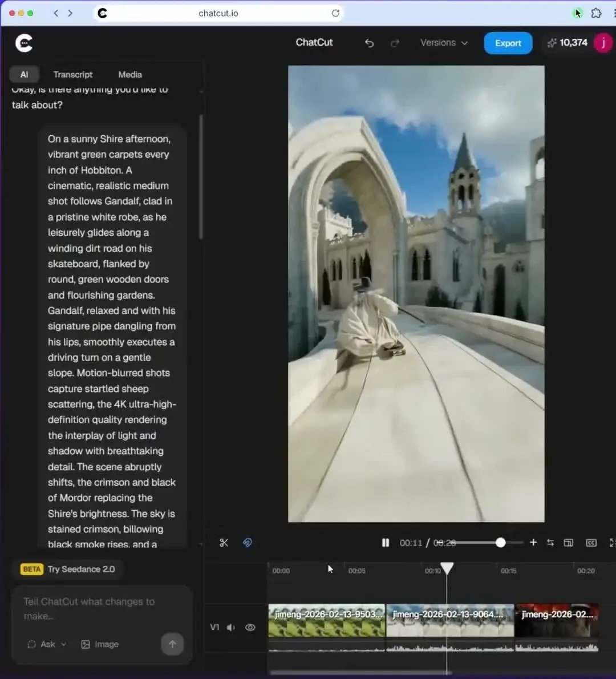Click Try Seedance 2.0 banner

pos(68,569)
